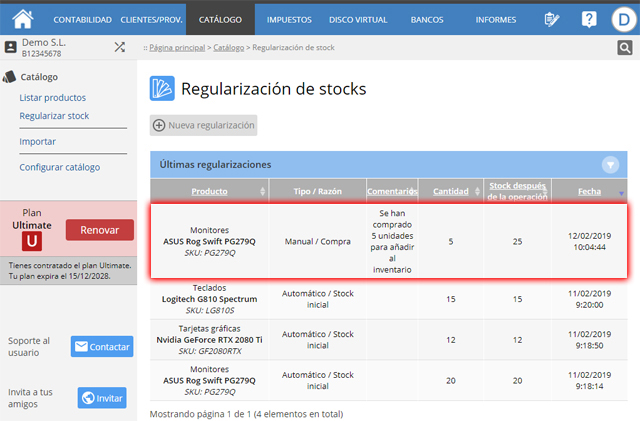Open the Importar sidebar link

coord(38,142)
